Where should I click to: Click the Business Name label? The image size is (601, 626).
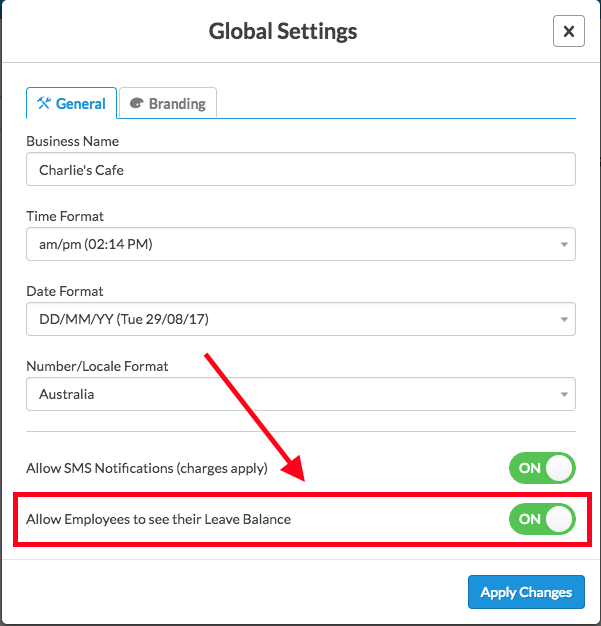coord(72,141)
